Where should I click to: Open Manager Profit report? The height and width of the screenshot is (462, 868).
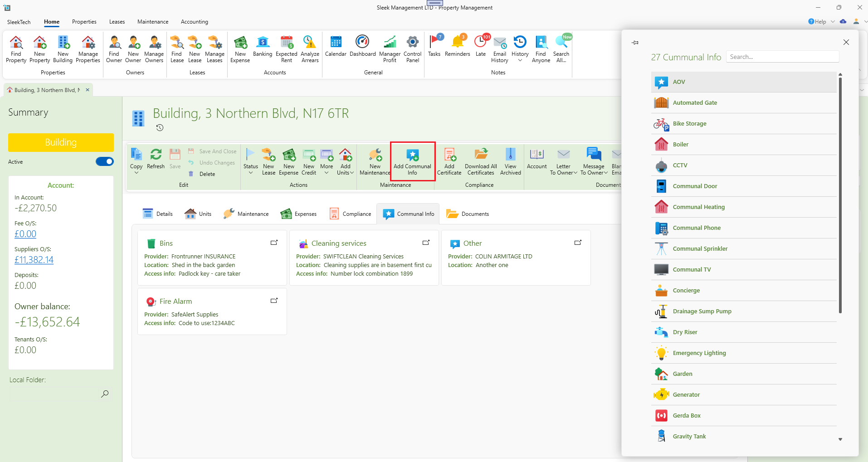[390, 49]
